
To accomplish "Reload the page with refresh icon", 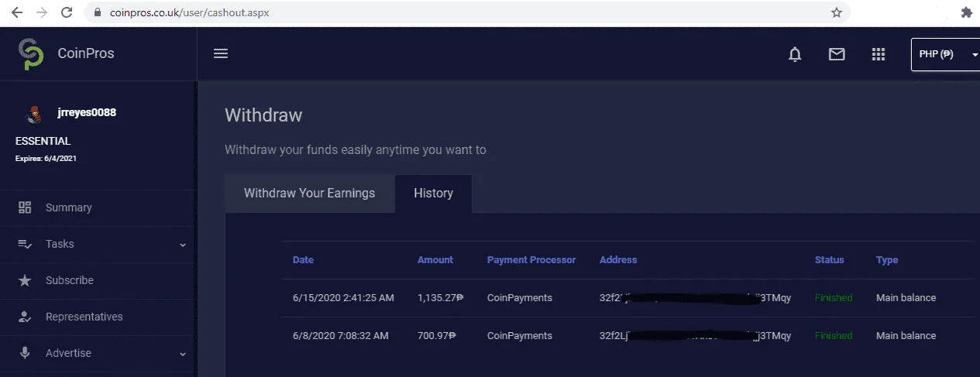I will (67, 12).
